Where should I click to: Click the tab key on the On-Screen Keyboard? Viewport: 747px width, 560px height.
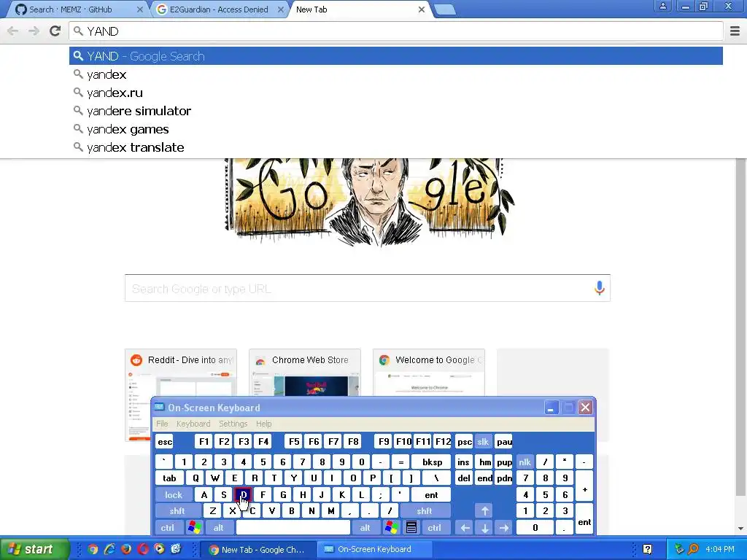169,478
